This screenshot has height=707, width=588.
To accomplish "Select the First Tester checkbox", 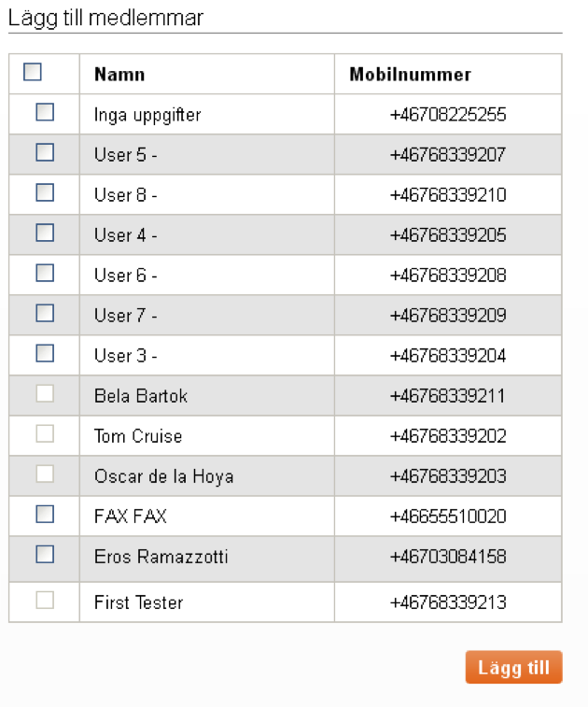I will (x=45, y=600).
